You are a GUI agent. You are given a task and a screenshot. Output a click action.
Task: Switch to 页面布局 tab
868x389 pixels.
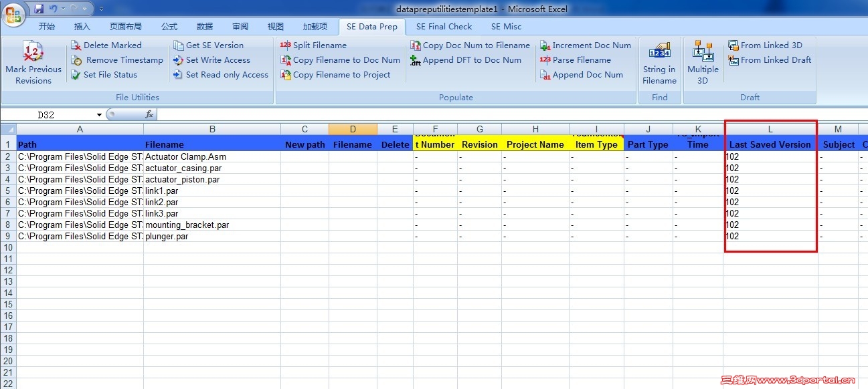click(x=126, y=27)
